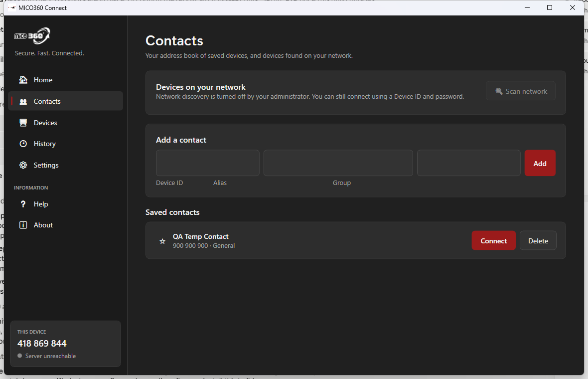Click the network discovery turned off message
This screenshot has height=379, width=588.
point(310,97)
